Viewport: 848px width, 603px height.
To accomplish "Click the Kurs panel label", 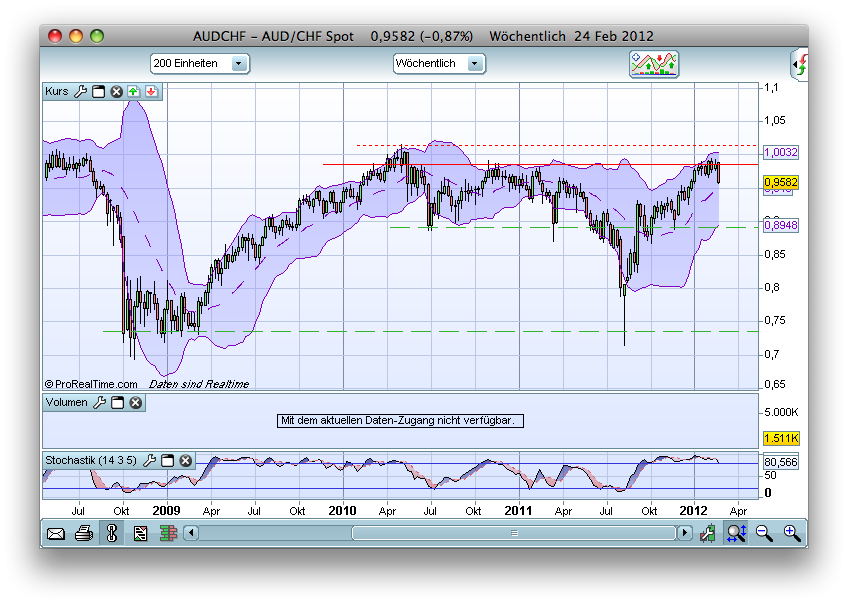I will (x=57, y=91).
